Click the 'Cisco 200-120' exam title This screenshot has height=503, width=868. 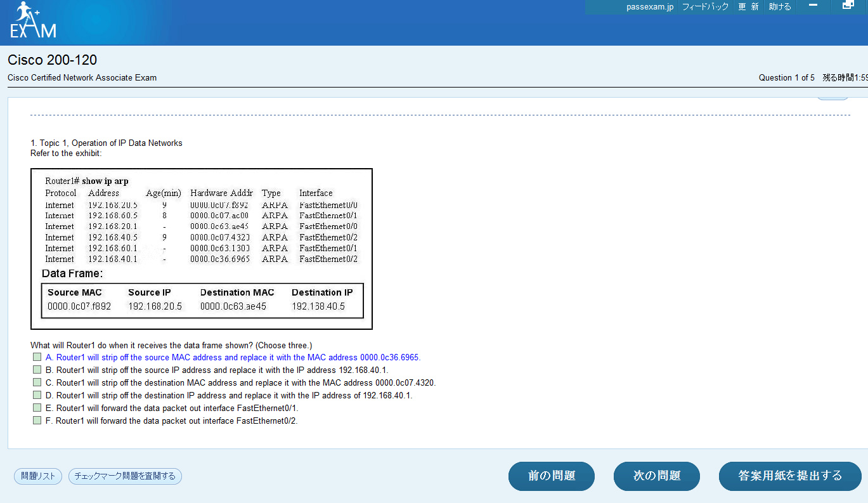(53, 60)
